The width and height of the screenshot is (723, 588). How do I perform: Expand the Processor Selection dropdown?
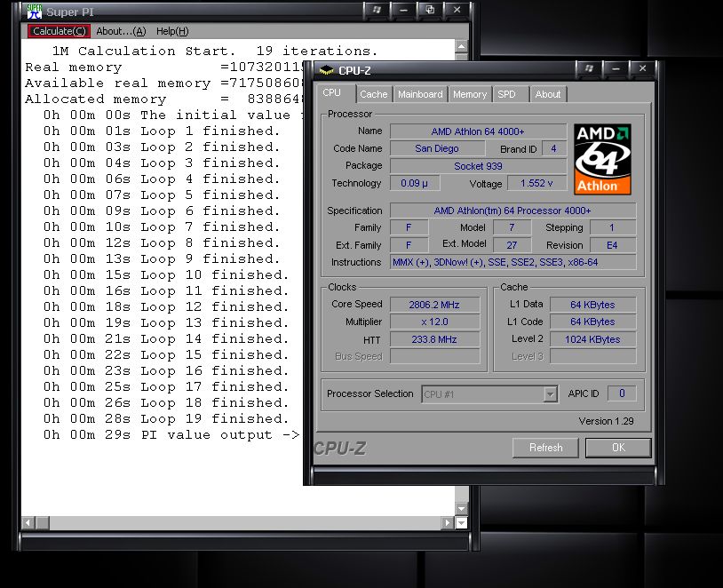(550, 394)
